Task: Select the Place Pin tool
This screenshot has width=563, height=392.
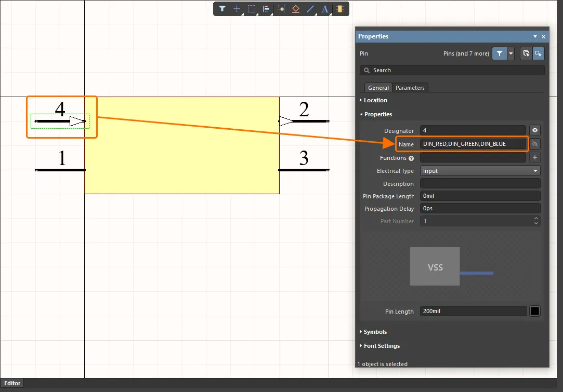Action: click(281, 9)
